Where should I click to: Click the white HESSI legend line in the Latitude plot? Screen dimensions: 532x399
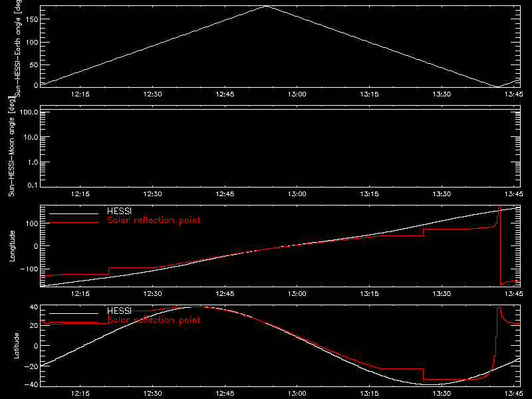pyautogui.click(x=74, y=313)
